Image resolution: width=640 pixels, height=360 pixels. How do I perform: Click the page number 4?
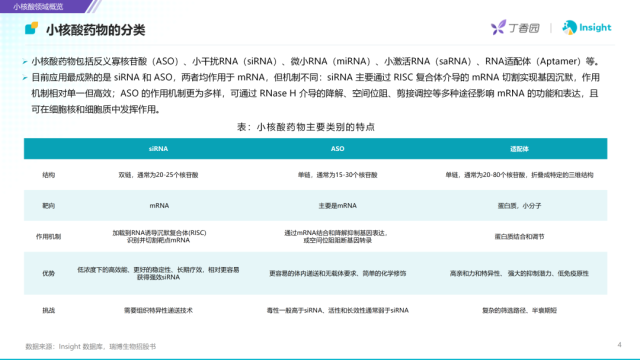(x=619, y=345)
